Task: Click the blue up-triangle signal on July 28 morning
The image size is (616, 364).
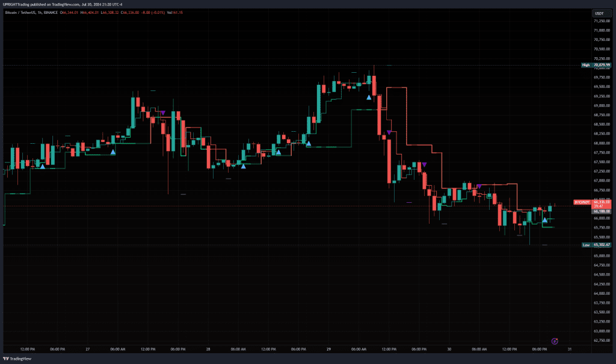Action: click(x=243, y=165)
